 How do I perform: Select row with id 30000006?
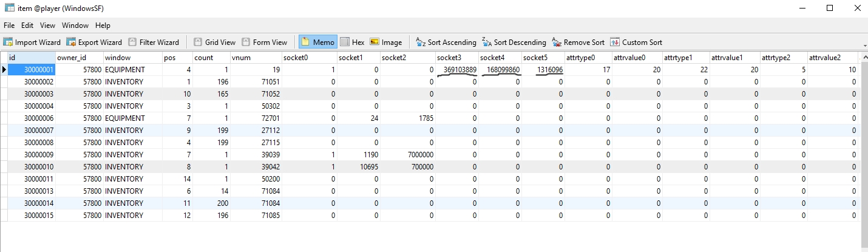coord(31,118)
